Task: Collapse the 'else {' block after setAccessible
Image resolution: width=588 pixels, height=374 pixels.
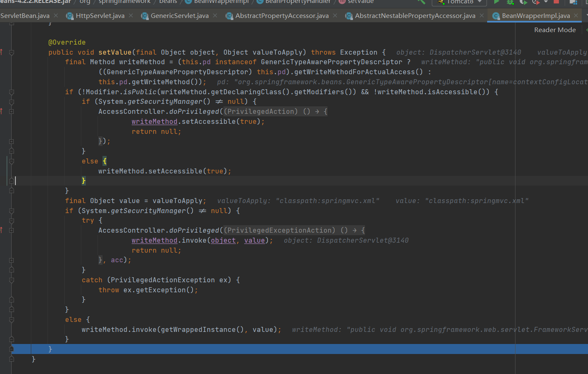Action: click(x=12, y=161)
